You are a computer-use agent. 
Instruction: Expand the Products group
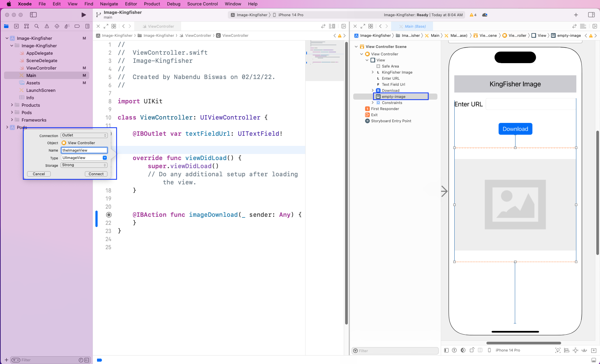pos(12,105)
